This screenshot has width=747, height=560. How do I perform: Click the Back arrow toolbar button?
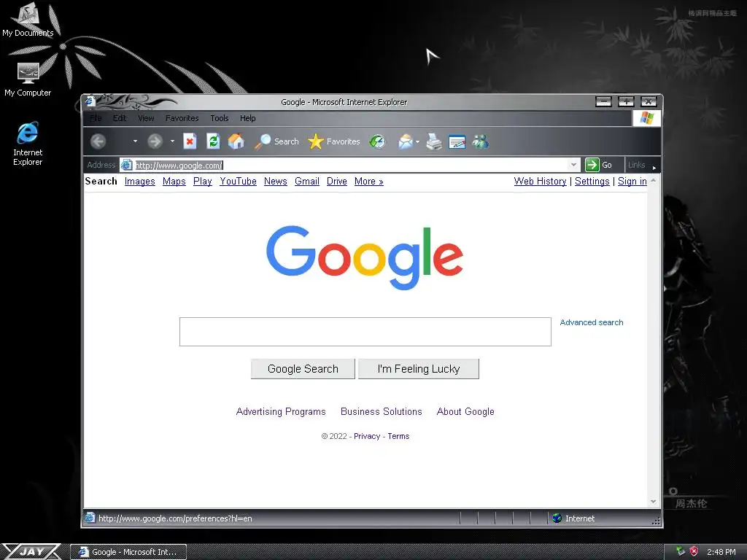(98, 141)
